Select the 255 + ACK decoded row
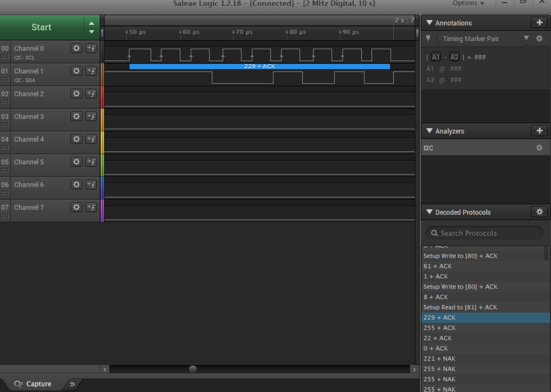The image size is (551, 392). point(486,328)
